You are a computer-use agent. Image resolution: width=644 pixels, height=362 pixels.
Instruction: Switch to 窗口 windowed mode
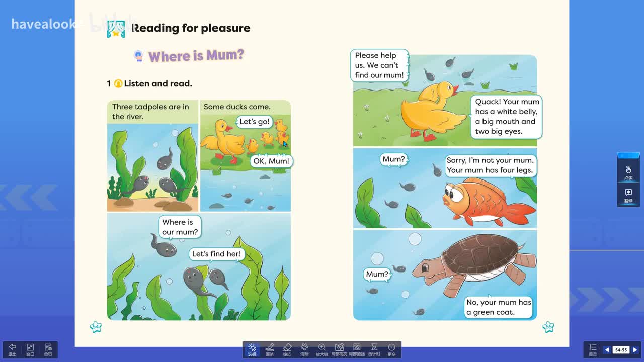pos(30,349)
